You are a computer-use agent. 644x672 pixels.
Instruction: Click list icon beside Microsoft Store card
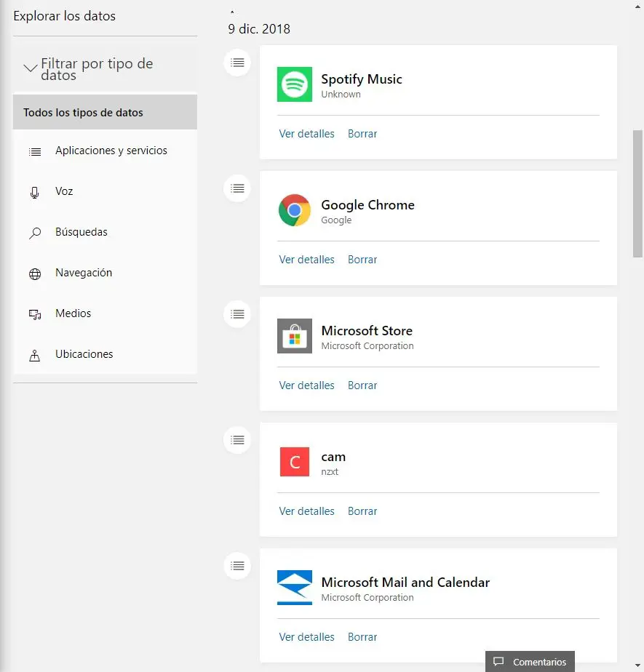point(237,314)
